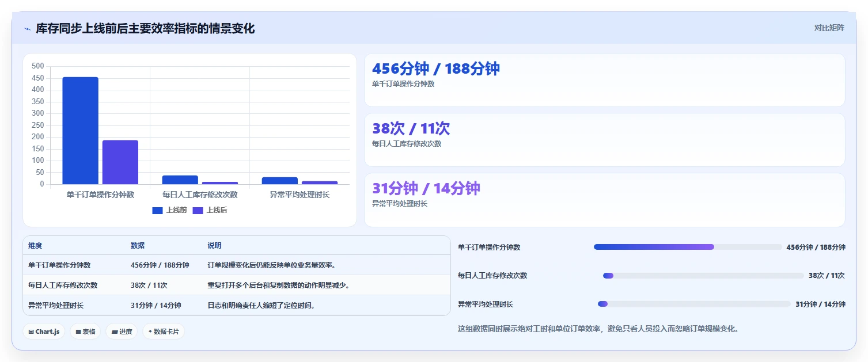Viewport: 868px width, 362px height.
Task: Click the 上线后 bar for 单千订单操作分钟数
Action: pos(120,162)
